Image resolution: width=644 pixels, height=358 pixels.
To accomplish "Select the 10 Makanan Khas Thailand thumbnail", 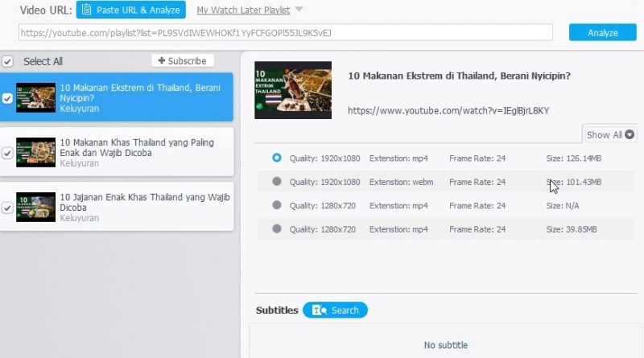I will (35, 152).
